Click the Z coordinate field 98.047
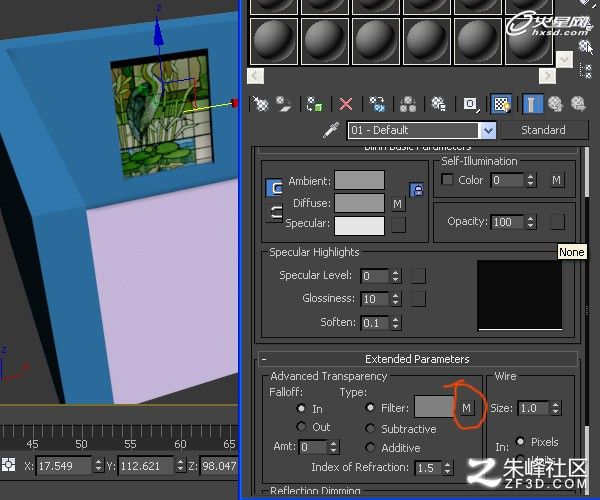Image resolution: width=600 pixels, height=500 pixels. coord(219,466)
